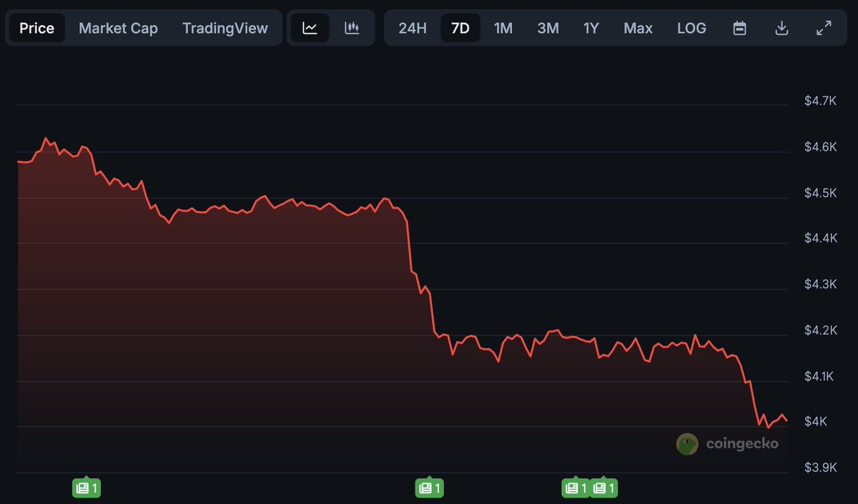Open the TradingView tab
Image resolution: width=858 pixels, height=504 pixels.
(x=225, y=28)
